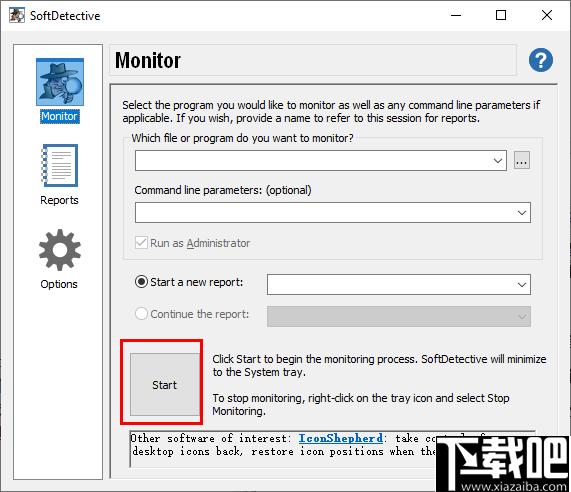Maximize the SoftDetective window
This screenshot has height=492, width=571.
tap(501, 15)
